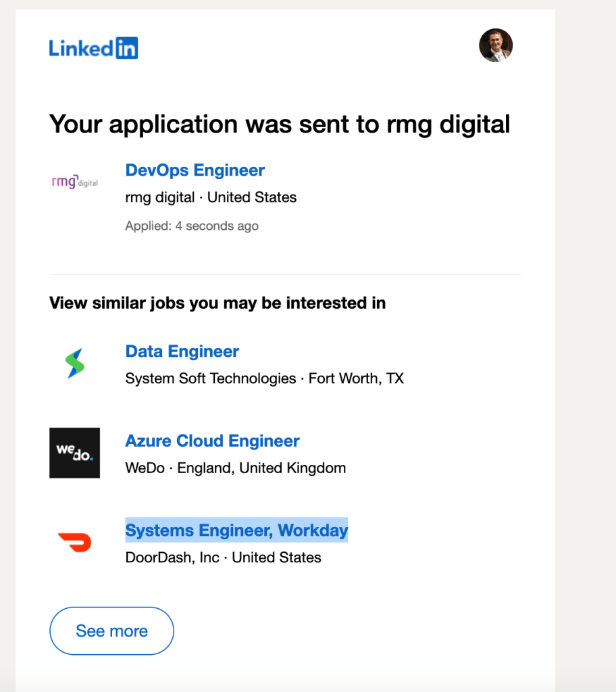Click the 'Your application was sent' heading

point(280,124)
